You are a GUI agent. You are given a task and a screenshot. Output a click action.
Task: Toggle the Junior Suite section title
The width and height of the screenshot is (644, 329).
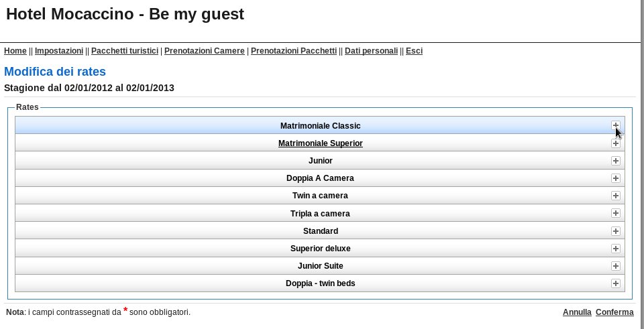click(321, 266)
